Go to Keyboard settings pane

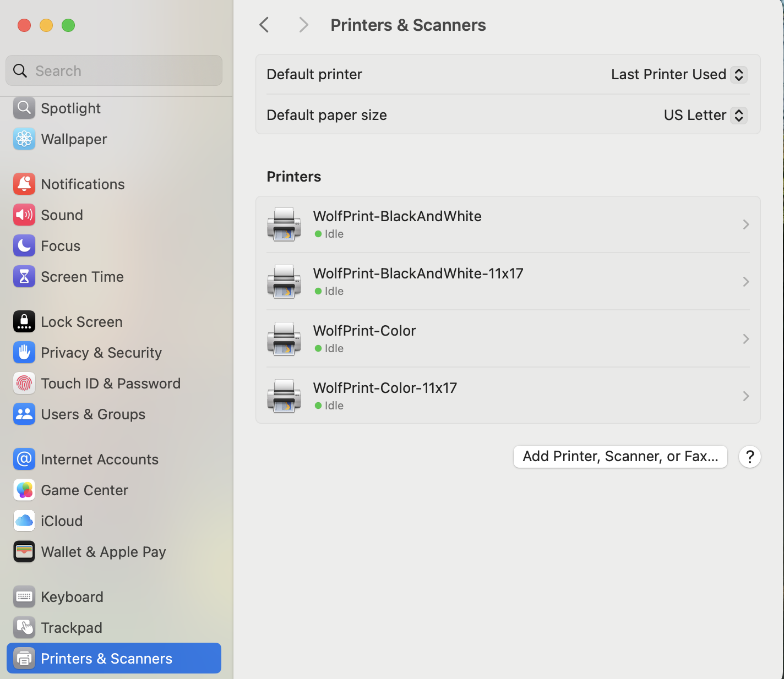click(x=72, y=597)
